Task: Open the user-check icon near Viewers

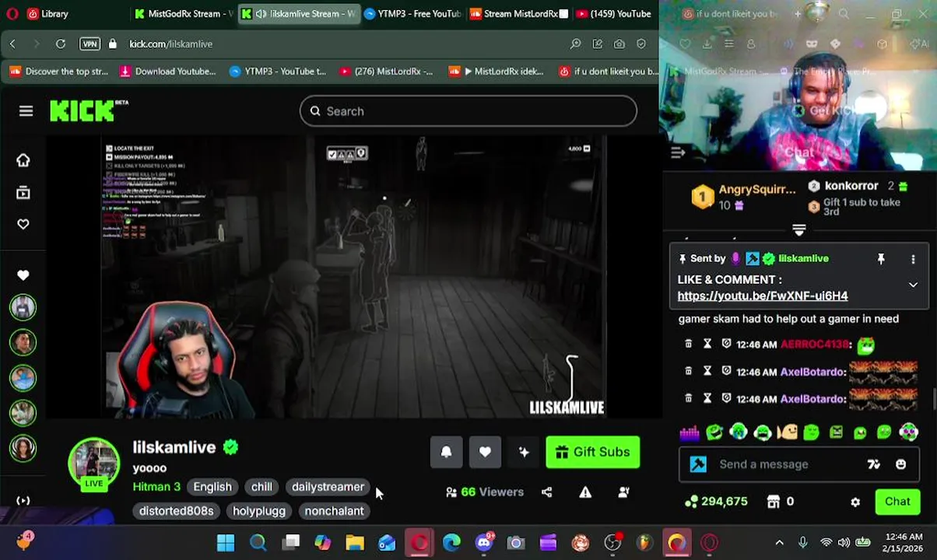Action: pos(623,492)
